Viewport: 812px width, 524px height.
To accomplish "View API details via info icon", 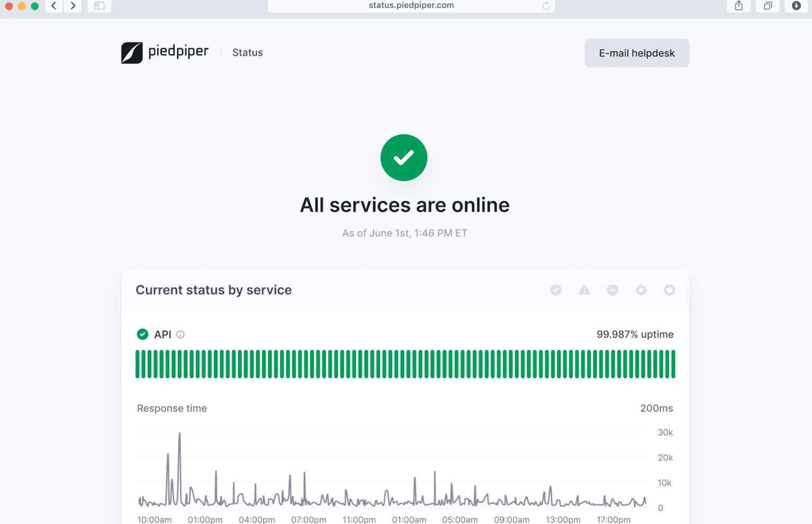I will 181,334.
